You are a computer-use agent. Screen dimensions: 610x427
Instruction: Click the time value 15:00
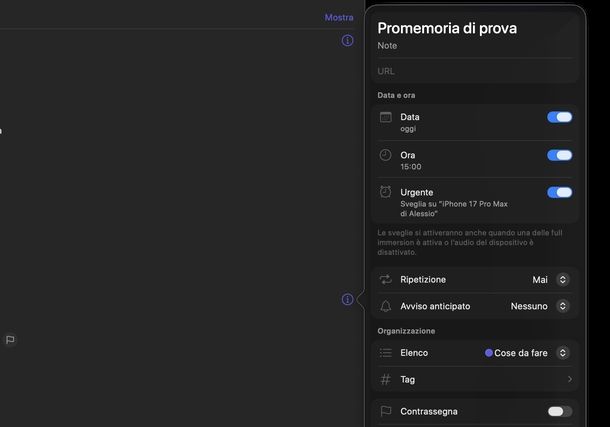tap(411, 167)
